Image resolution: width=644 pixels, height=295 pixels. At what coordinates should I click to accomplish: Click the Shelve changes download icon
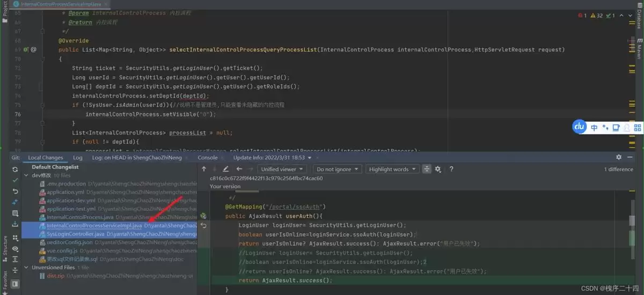pyautogui.click(x=15, y=224)
